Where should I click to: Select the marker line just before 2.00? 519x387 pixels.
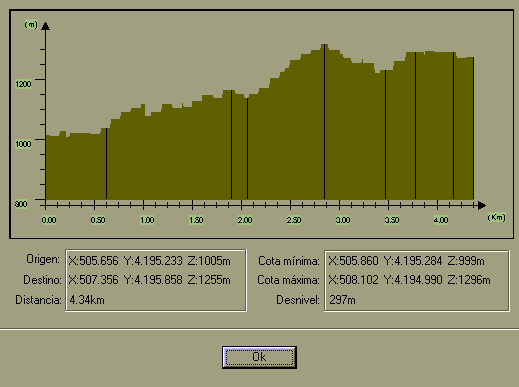click(x=231, y=145)
